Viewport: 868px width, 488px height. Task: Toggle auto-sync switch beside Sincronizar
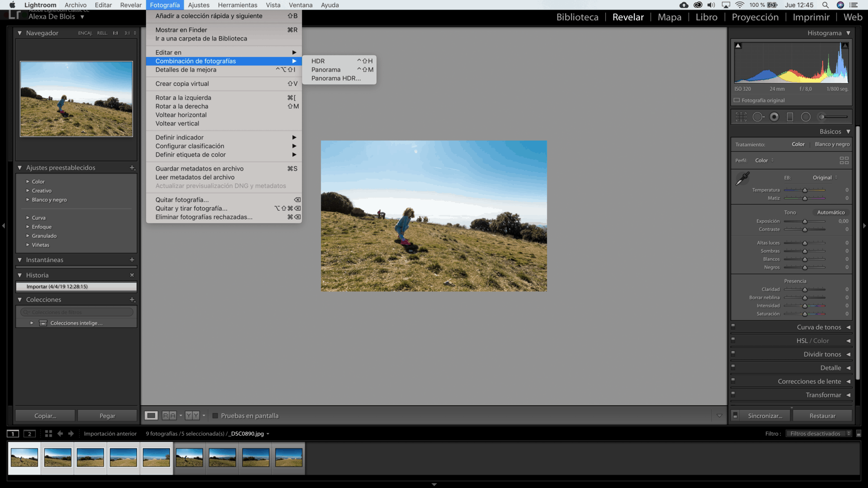pos(735,416)
